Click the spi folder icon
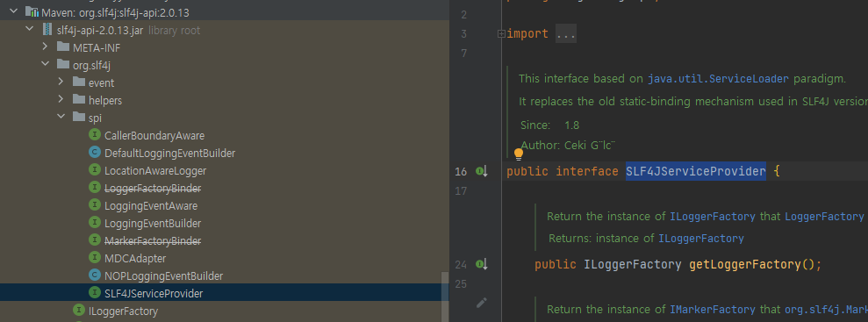The height and width of the screenshot is (322, 868). 79,118
